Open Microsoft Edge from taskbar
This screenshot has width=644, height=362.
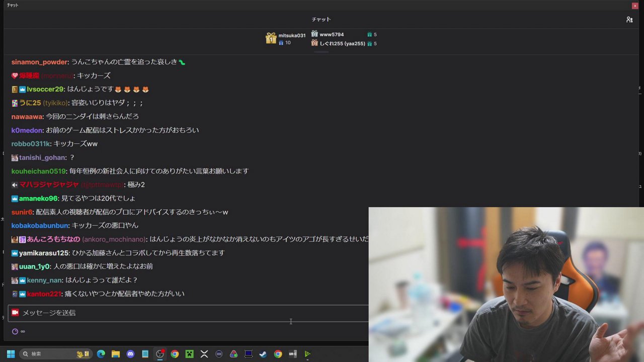coord(101,354)
